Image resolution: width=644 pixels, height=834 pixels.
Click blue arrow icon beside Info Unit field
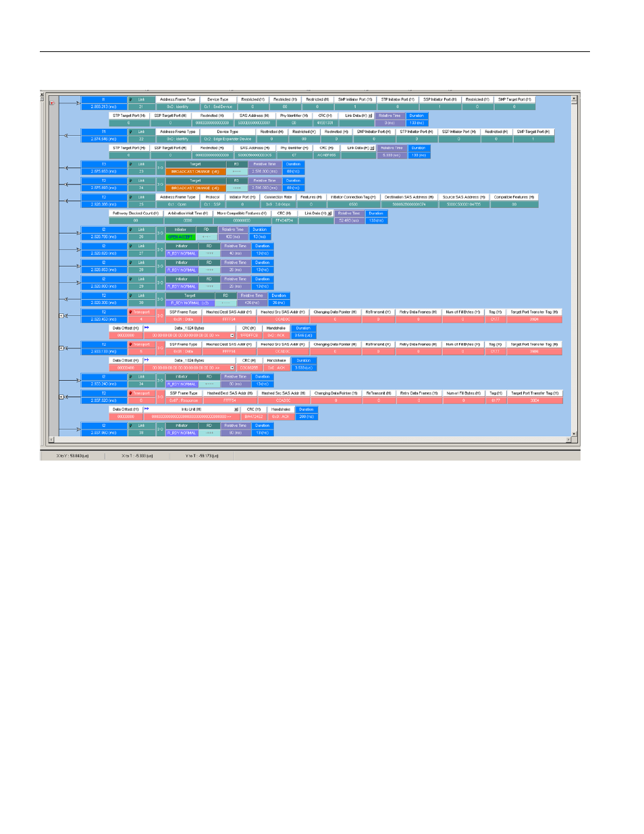click(x=146, y=409)
